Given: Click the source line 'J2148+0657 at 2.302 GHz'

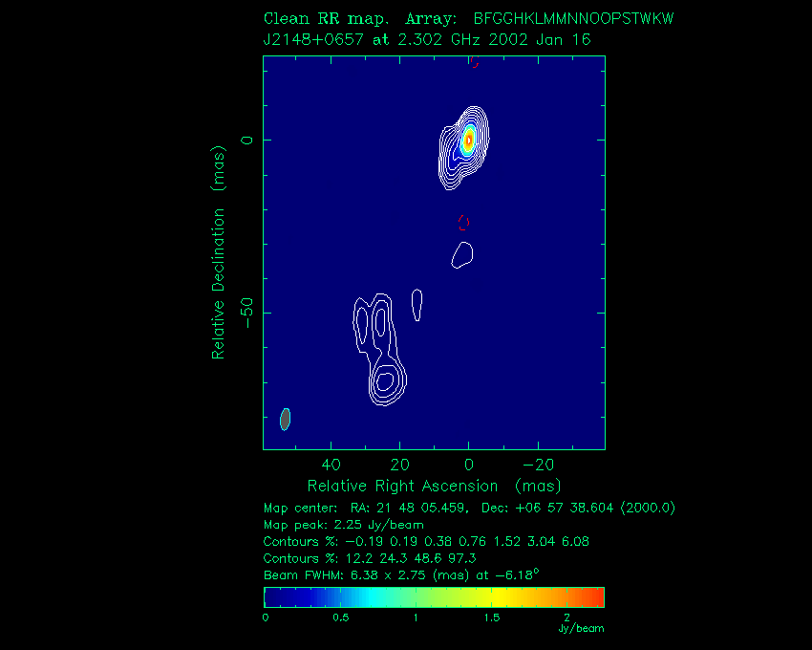Looking at the screenshot, I should click(373, 39).
